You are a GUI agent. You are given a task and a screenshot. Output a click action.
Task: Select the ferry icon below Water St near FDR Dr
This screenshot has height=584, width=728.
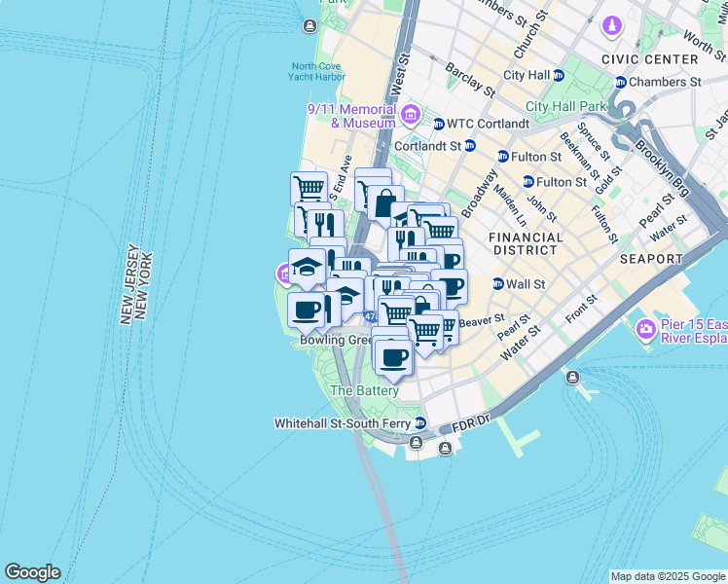[x=573, y=378]
